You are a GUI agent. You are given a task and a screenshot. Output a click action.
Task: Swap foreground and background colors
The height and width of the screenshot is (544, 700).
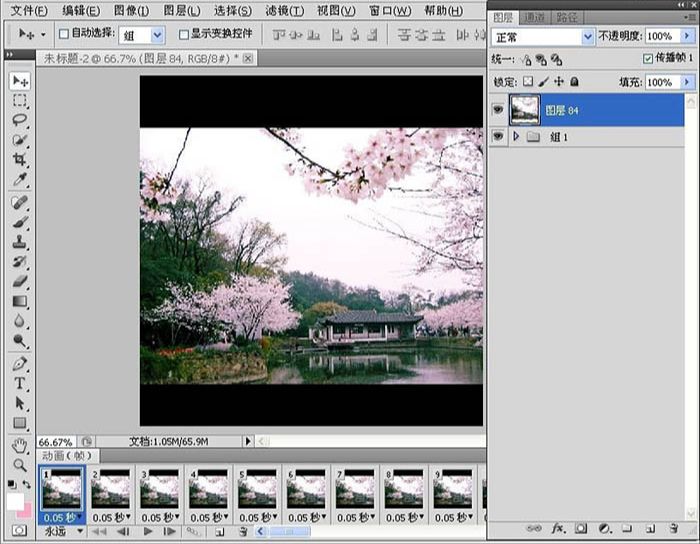click(x=26, y=484)
